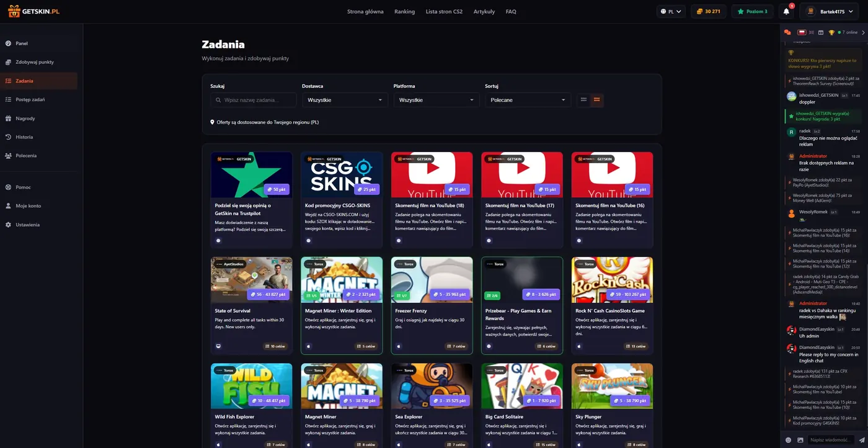The image size is (868, 448).
Task: Open the Big Card Solitaire offer
Action: (522, 406)
